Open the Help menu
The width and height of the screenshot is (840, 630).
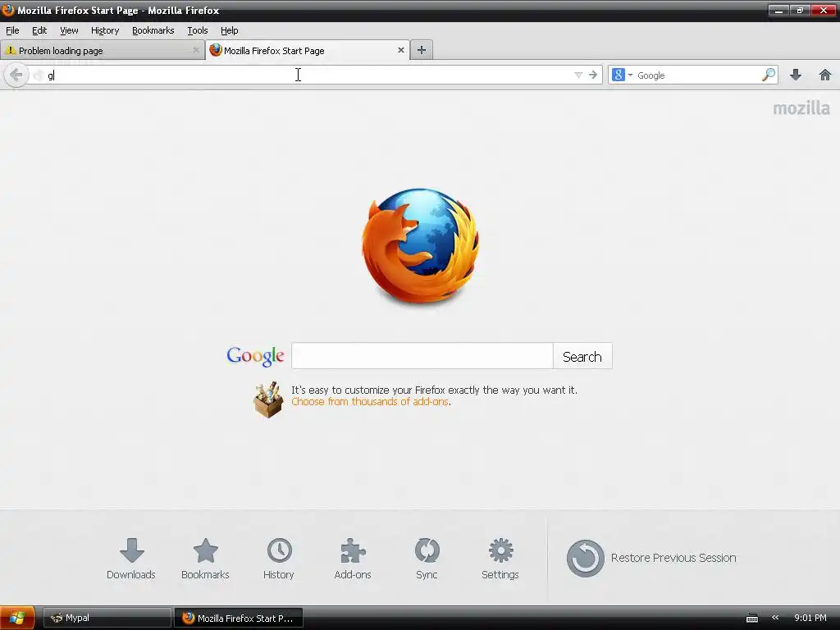(x=230, y=30)
